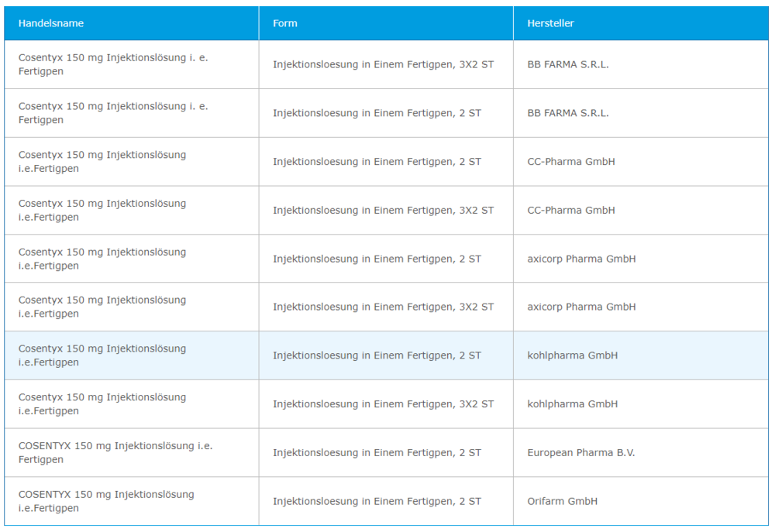Click BB FARMA S.R.L. in the first row

click(x=567, y=64)
